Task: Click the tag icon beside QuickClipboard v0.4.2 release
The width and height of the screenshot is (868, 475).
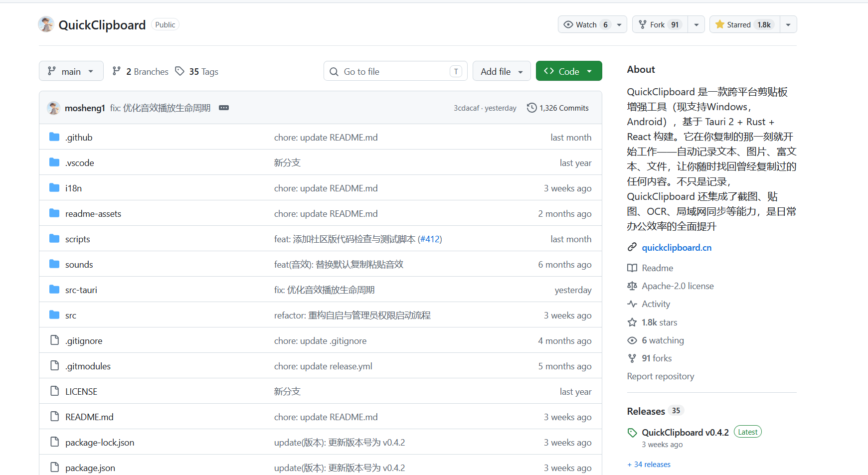Action: 632,433
